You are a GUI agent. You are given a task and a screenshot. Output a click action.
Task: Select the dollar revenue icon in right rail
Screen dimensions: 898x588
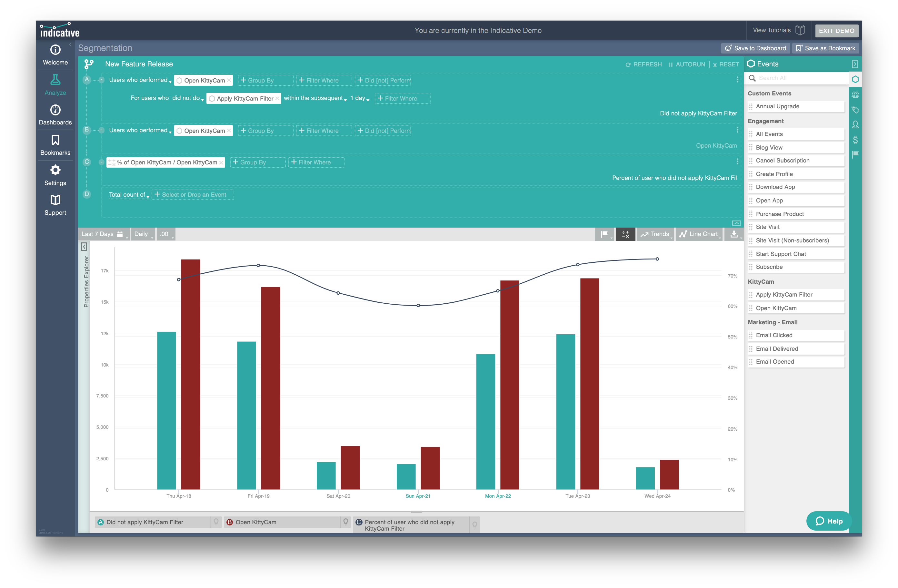tap(855, 140)
